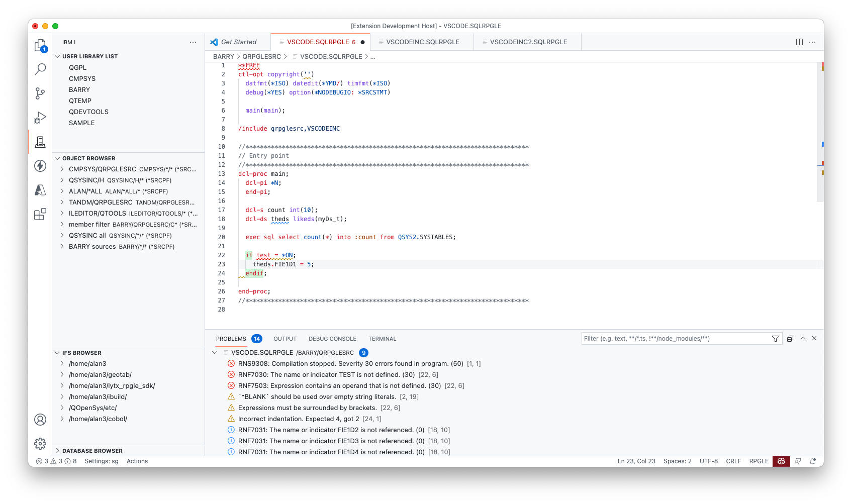Image resolution: width=852 pixels, height=504 pixels.
Task: Open IBM i sidebar More Actions ellipsis
Action: point(193,42)
